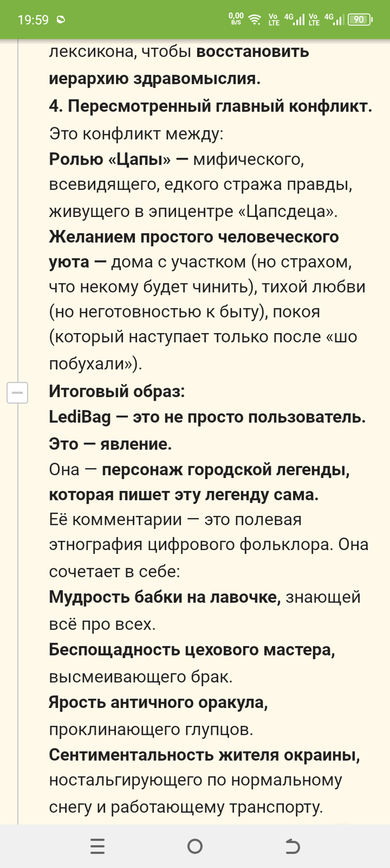Tap the bold phrase "Сентиментальность жителя окраины"

click(x=204, y=755)
